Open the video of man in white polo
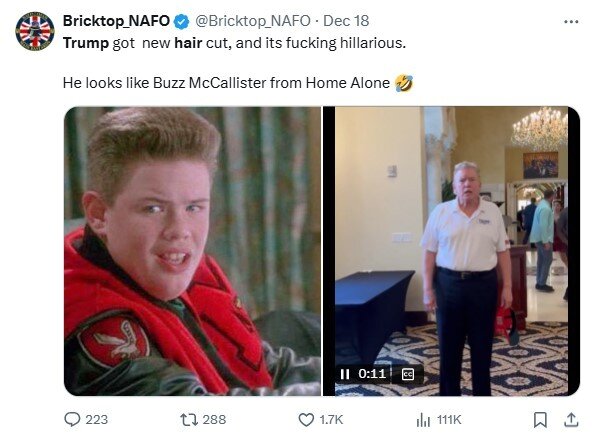The image size is (592, 439). tap(452, 251)
